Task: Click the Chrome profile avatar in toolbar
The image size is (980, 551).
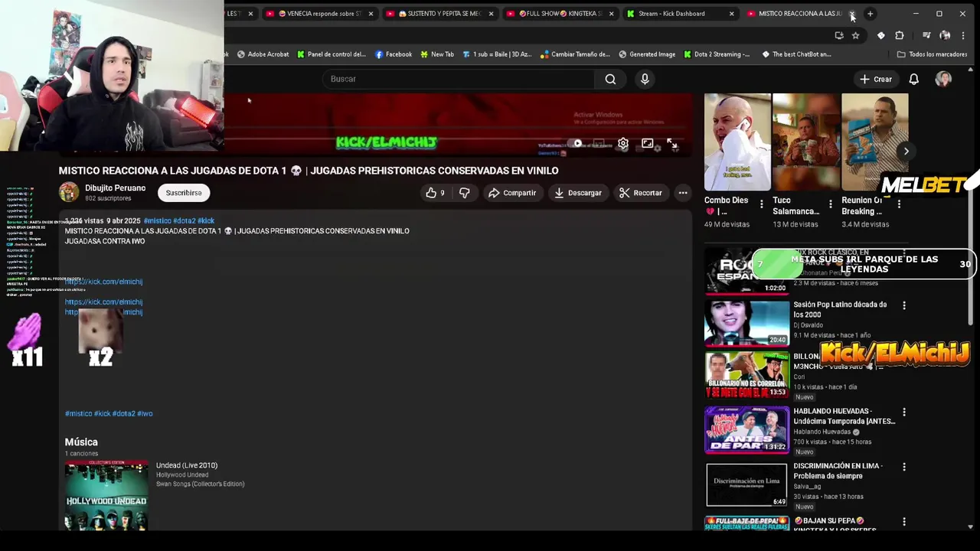Action: (945, 35)
